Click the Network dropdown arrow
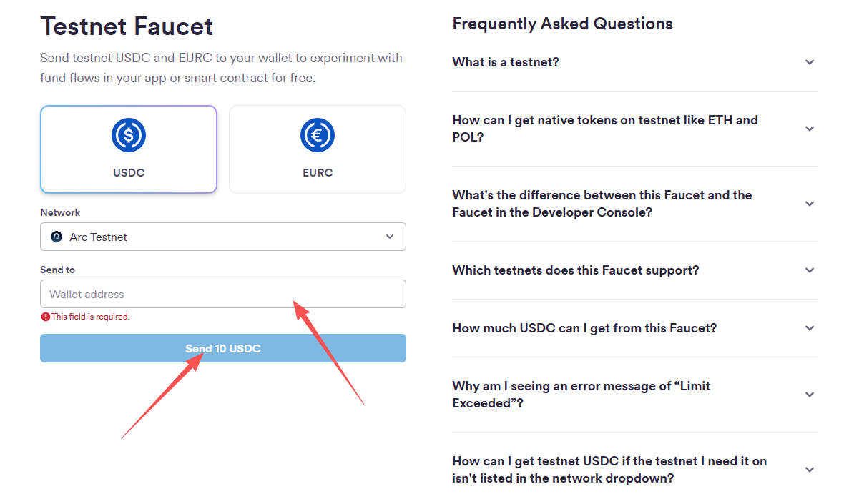The height and width of the screenshot is (504, 854). click(390, 237)
